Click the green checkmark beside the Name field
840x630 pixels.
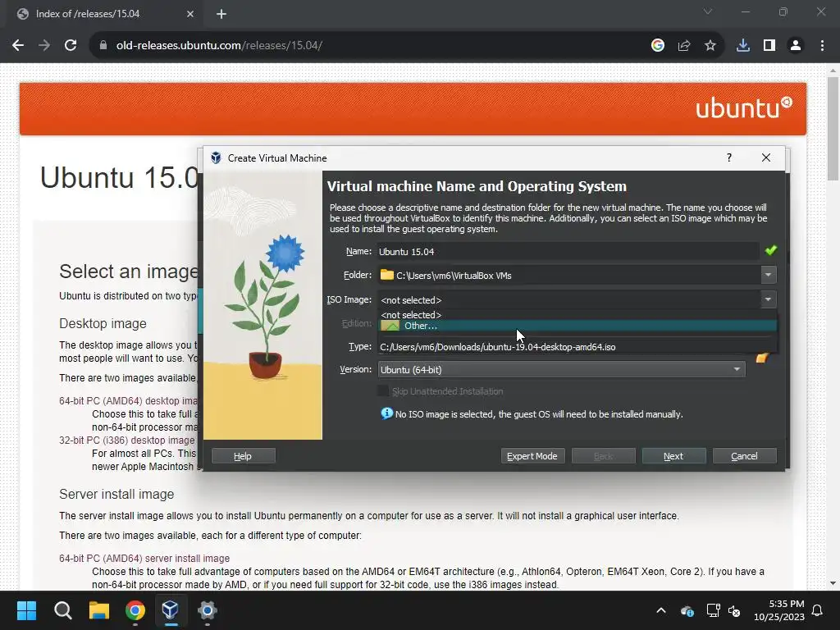[x=771, y=250]
